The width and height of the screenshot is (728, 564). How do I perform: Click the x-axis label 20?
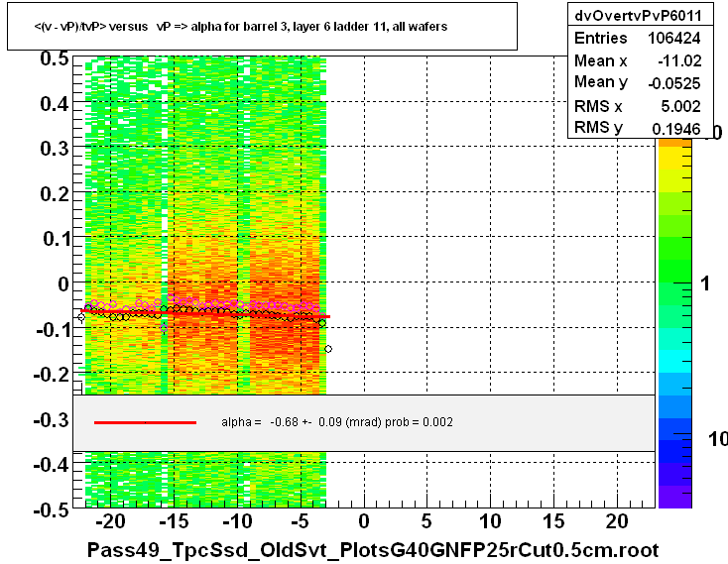(617, 521)
